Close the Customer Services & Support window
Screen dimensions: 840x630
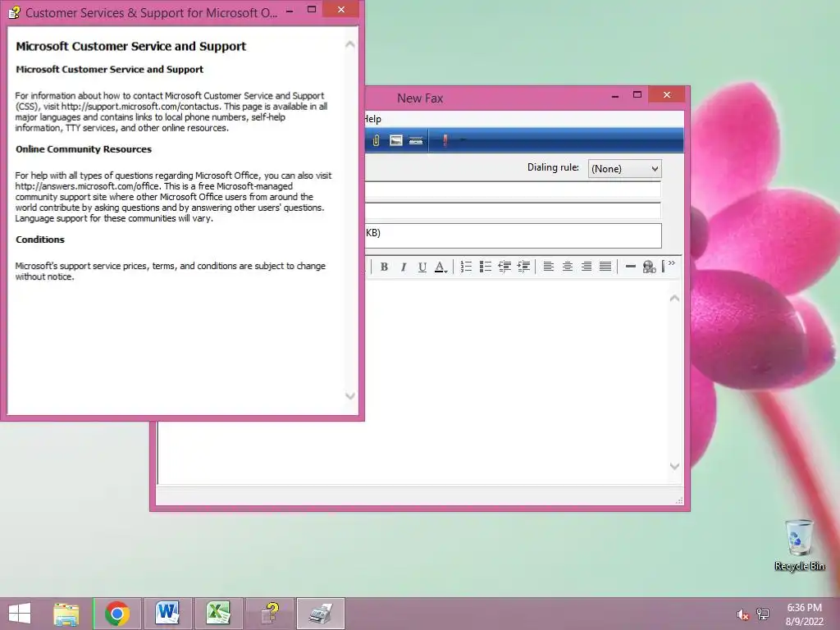point(340,10)
